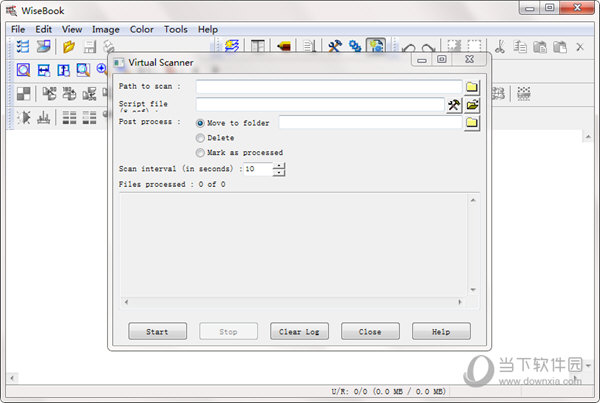Screen dimensions: 600x403
Task: Browse for the Move to folder destination
Action: [472, 123]
